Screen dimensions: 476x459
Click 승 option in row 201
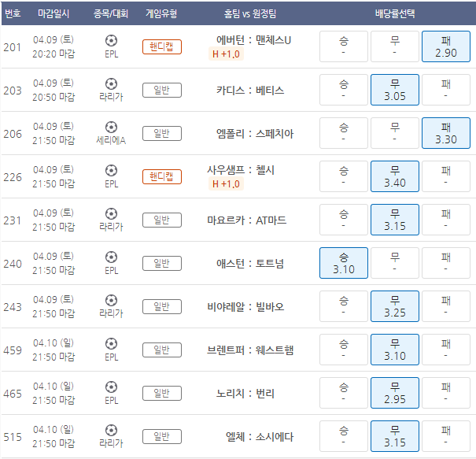click(x=344, y=46)
